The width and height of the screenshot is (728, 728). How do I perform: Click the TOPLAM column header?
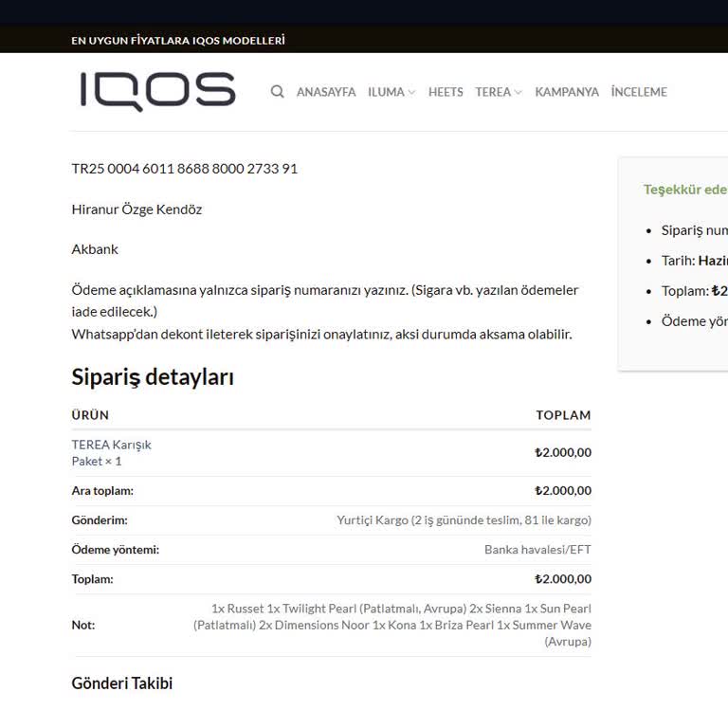point(563,414)
